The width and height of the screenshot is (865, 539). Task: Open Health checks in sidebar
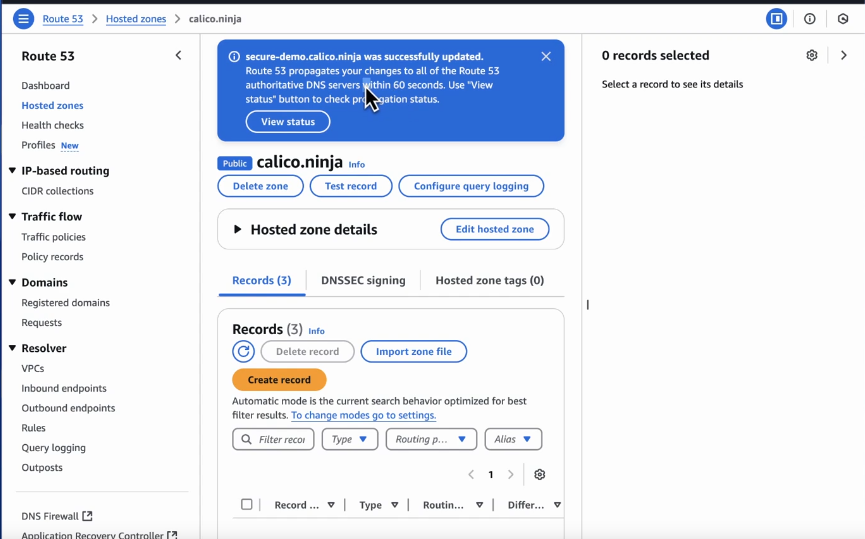coord(53,125)
